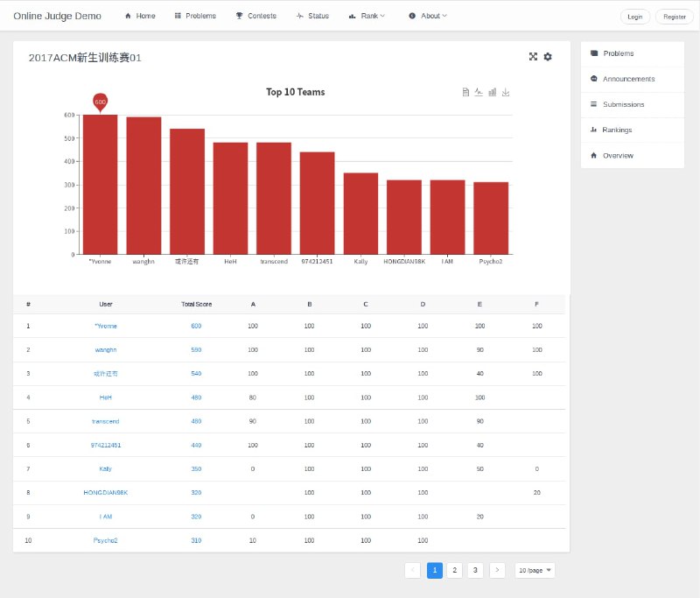Toggle fullscreen for the rankings panel
Viewport: 700px width, 598px height.
pyautogui.click(x=533, y=57)
